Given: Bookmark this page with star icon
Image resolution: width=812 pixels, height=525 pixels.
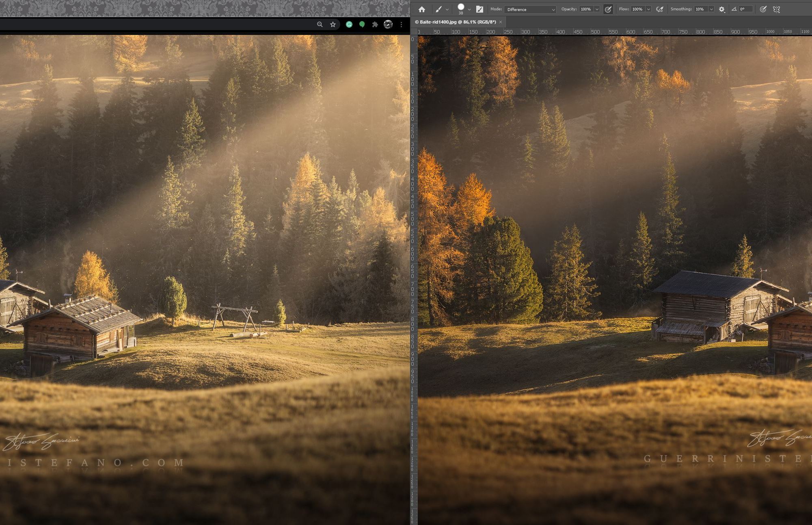Looking at the screenshot, I should coord(333,24).
